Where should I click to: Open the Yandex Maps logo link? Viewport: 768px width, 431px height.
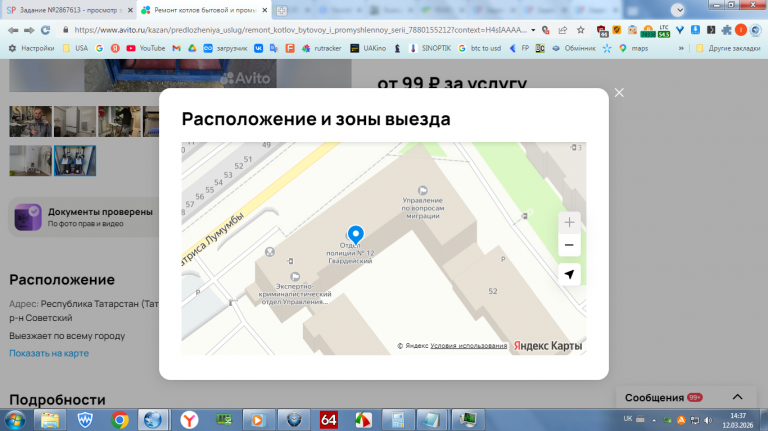coord(548,346)
